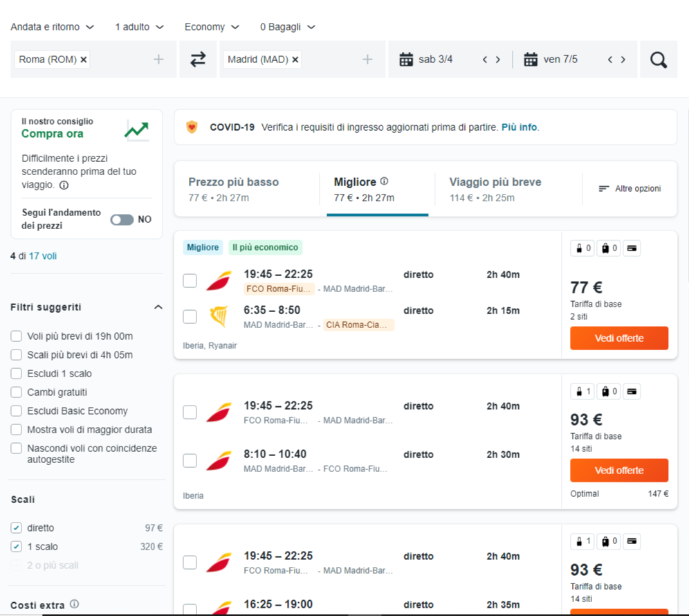Go to previous departure date

(x=485, y=60)
